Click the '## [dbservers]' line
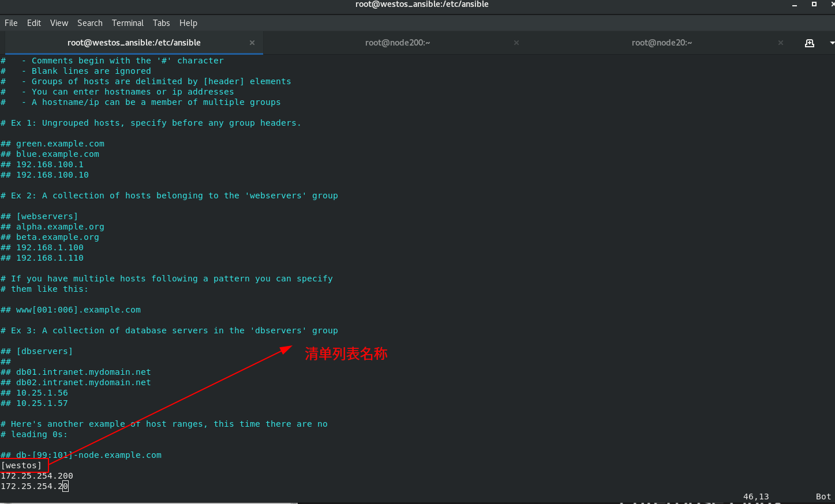This screenshot has height=504, width=835. [x=37, y=351]
